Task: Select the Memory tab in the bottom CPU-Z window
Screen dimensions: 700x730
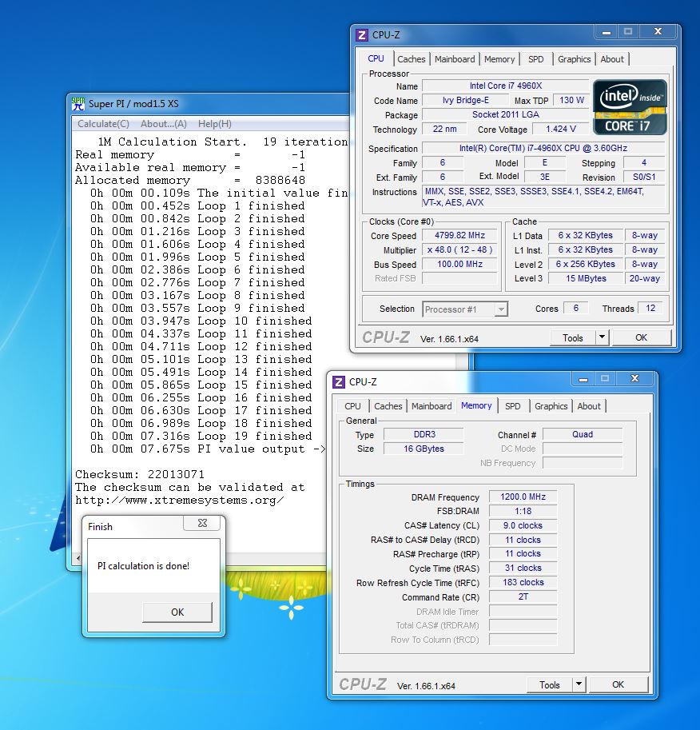Action: [476, 405]
